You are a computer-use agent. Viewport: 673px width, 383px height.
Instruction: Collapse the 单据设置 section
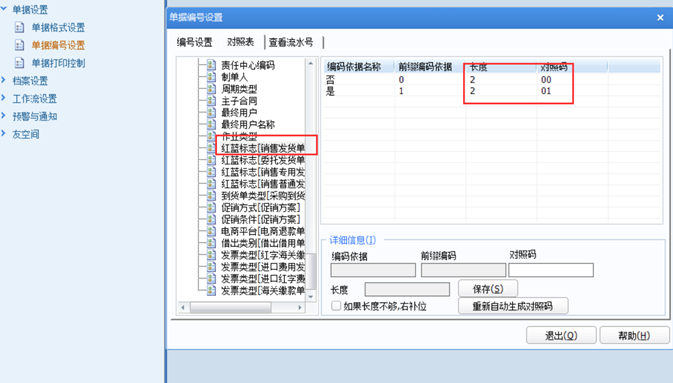point(4,9)
